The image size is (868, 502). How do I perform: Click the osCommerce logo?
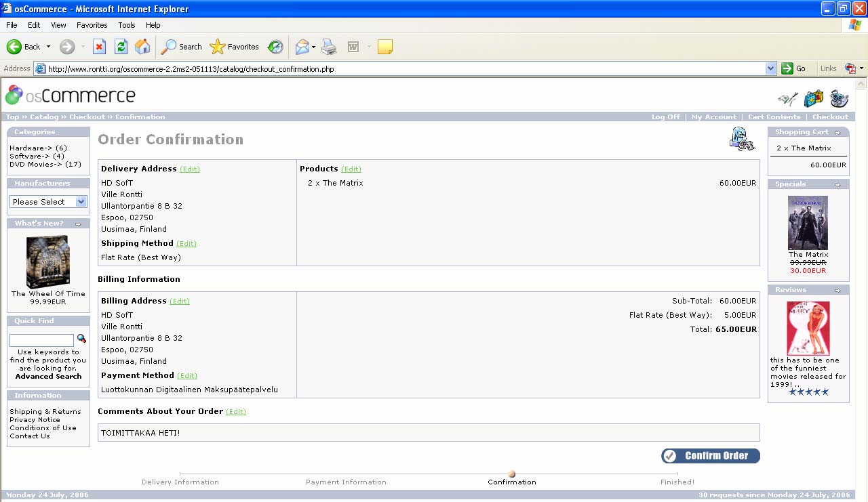pos(71,96)
